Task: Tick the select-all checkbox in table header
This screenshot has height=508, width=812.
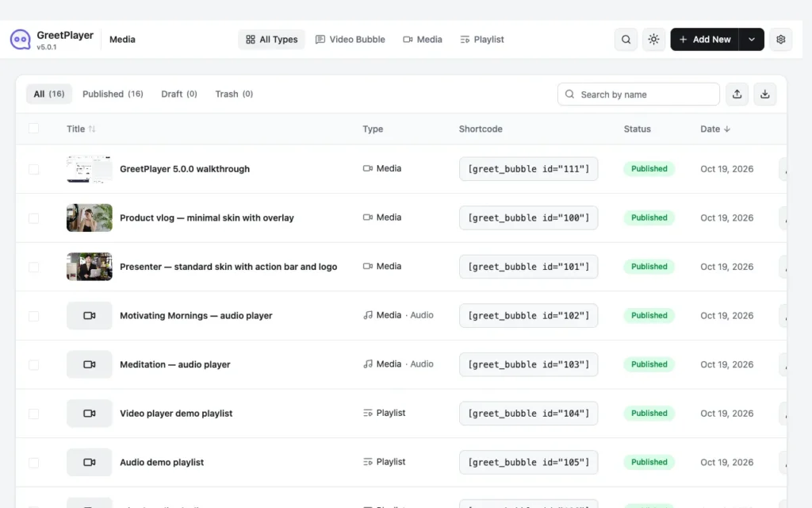Action: pyautogui.click(x=33, y=129)
